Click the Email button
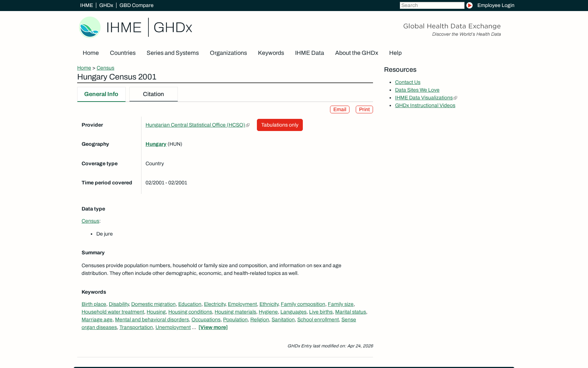The height and width of the screenshot is (368, 588). pyautogui.click(x=340, y=110)
